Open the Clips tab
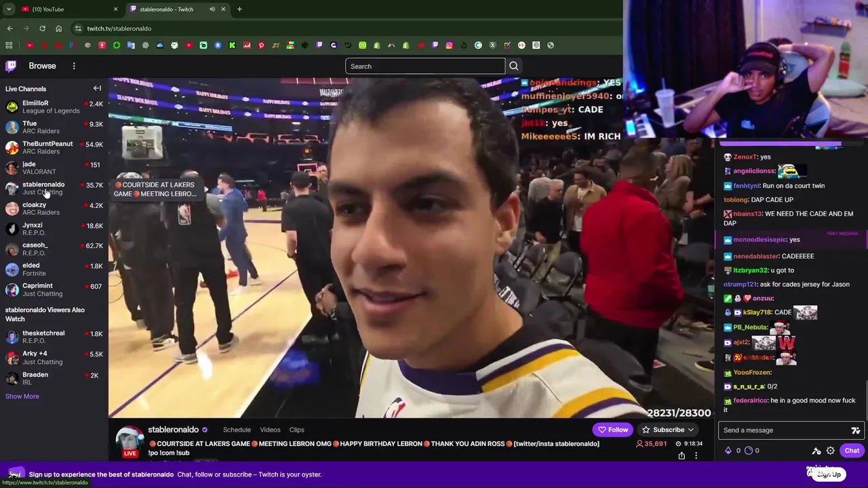Image resolution: width=868 pixels, height=488 pixels. pos(297,430)
